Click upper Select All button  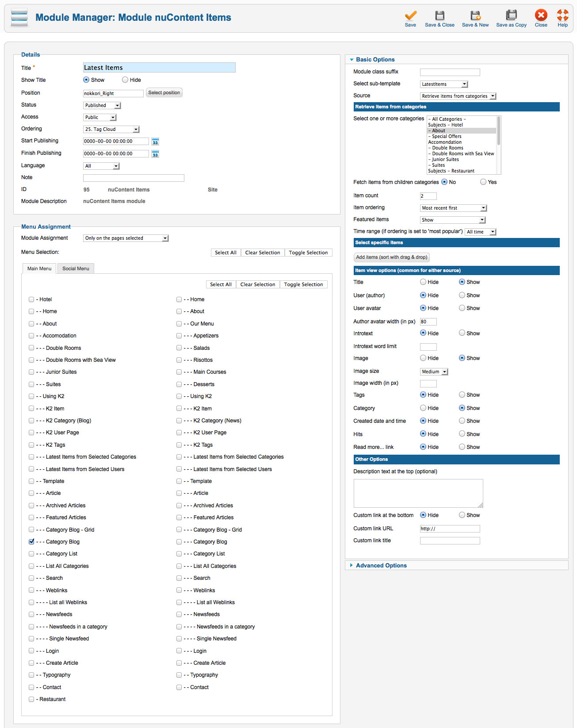(225, 253)
